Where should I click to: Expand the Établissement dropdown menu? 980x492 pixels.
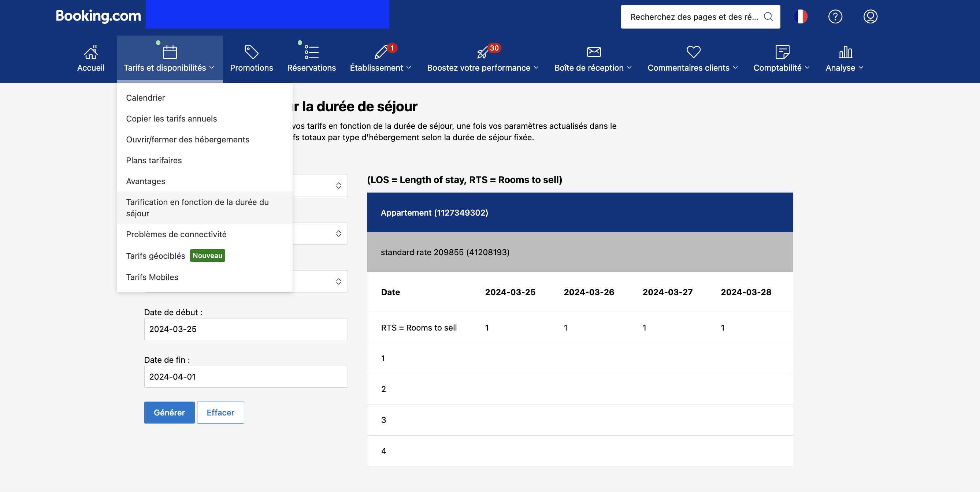tap(381, 68)
